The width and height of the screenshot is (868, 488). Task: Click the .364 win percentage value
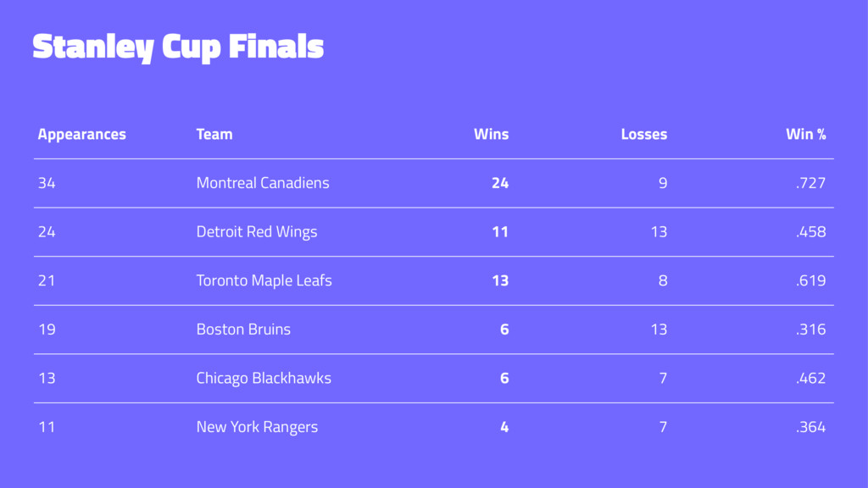810,427
